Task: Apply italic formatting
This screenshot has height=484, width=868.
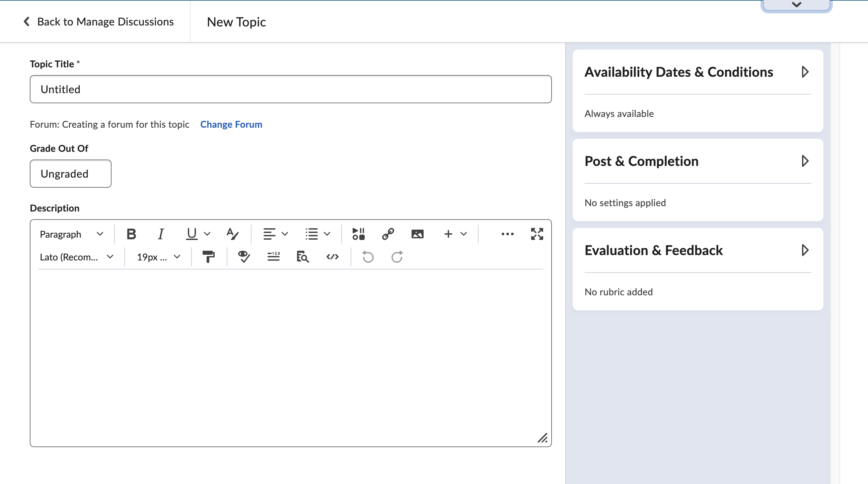Action: pyautogui.click(x=161, y=234)
